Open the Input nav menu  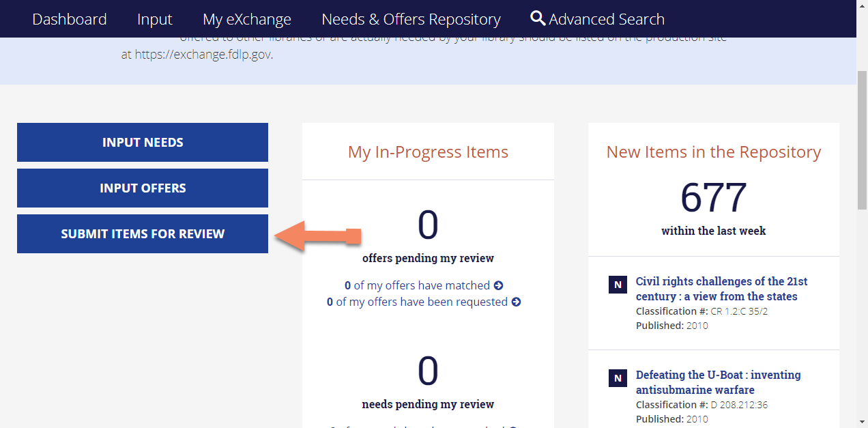tap(155, 19)
